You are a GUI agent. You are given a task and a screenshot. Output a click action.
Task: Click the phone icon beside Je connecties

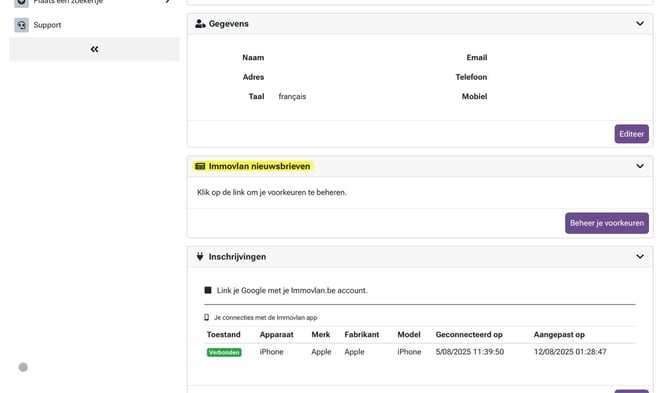[x=207, y=317]
